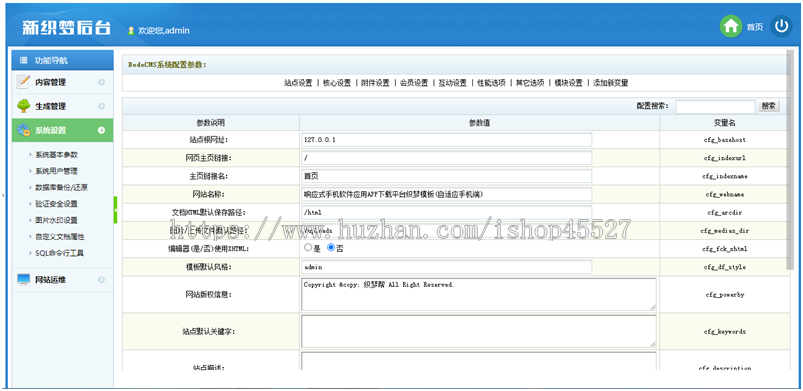The width and height of the screenshot is (803, 391).
Task: Click the cfg_keywords variable name
Action: point(725,332)
